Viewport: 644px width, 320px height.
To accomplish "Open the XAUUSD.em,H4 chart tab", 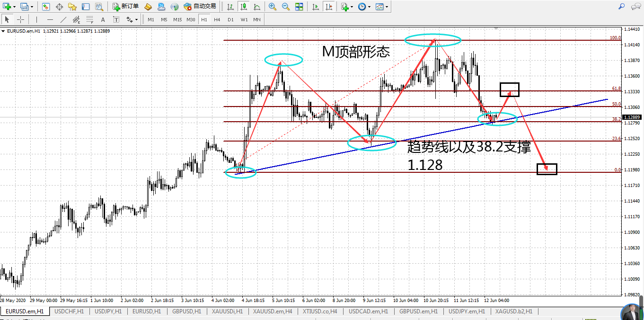I will (x=273, y=311).
